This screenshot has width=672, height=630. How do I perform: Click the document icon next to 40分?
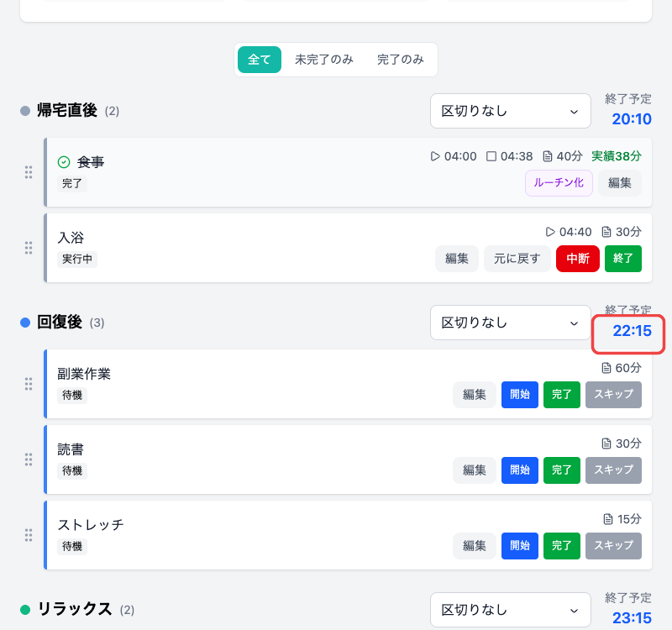point(546,155)
